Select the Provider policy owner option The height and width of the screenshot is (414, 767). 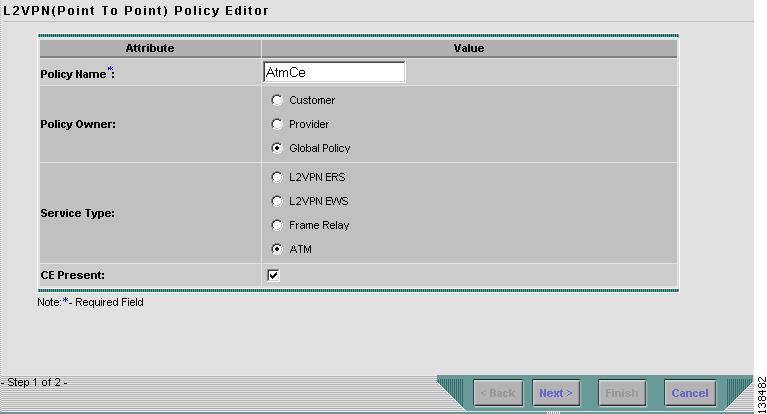click(277, 124)
